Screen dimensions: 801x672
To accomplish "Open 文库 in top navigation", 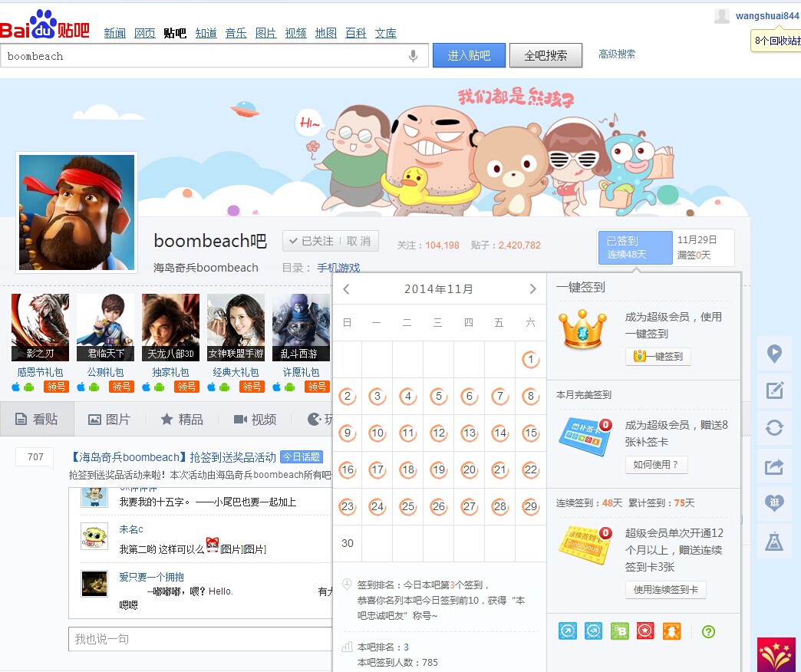I will click(386, 33).
